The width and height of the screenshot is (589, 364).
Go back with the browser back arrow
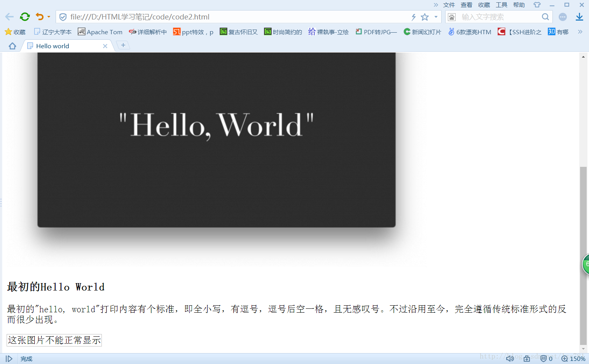[9, 17]
